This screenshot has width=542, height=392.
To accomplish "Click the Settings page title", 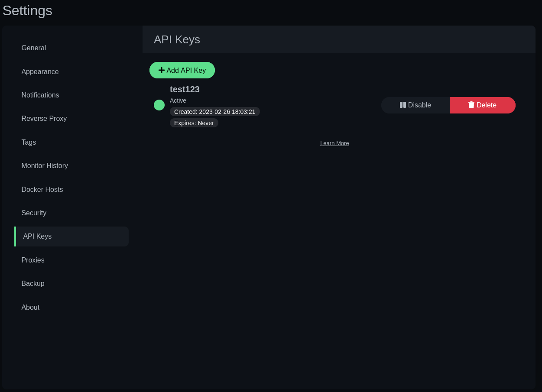I will 27,10.
